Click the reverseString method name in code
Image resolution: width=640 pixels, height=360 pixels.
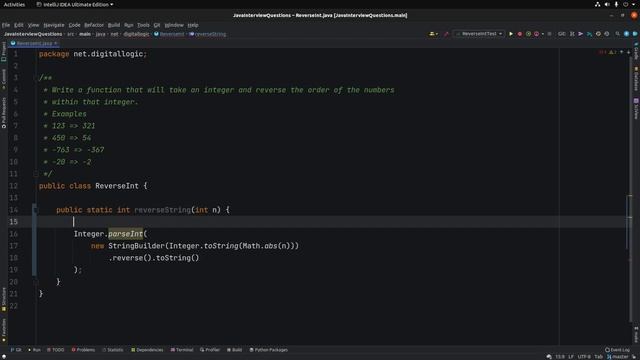click(x=162, y=210)
